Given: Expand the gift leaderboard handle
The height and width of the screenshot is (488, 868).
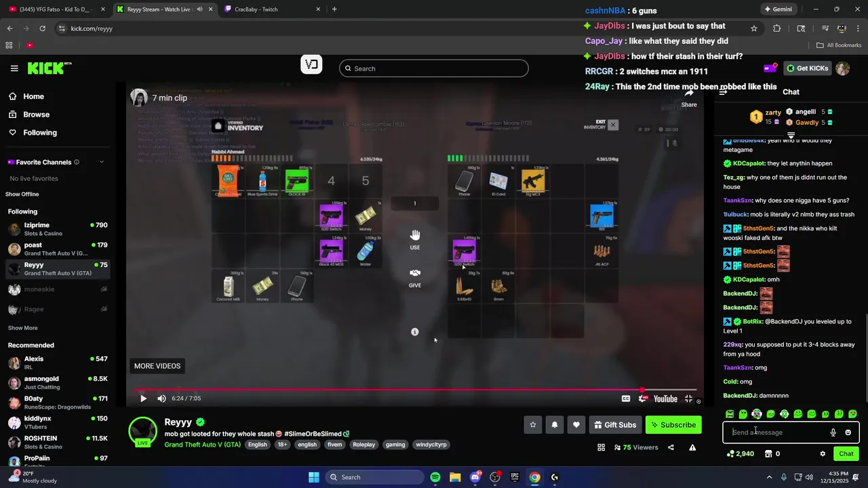Looking at the screenshot, I should coord(791,136).
